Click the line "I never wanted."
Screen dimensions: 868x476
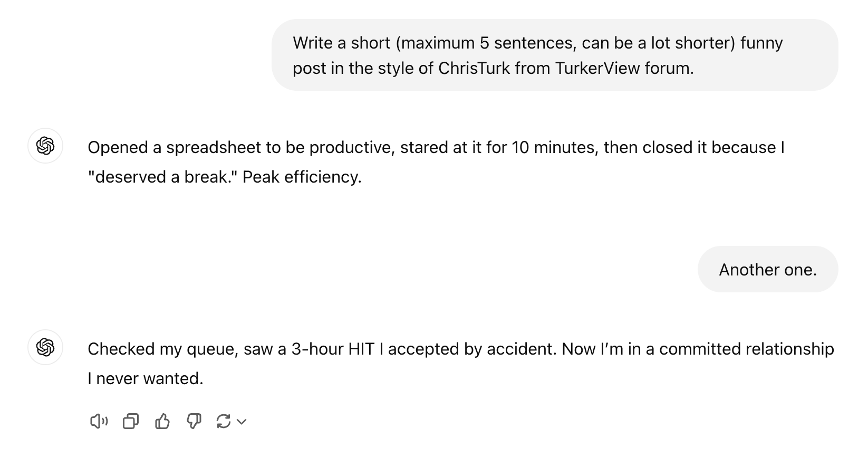(146, 378)
